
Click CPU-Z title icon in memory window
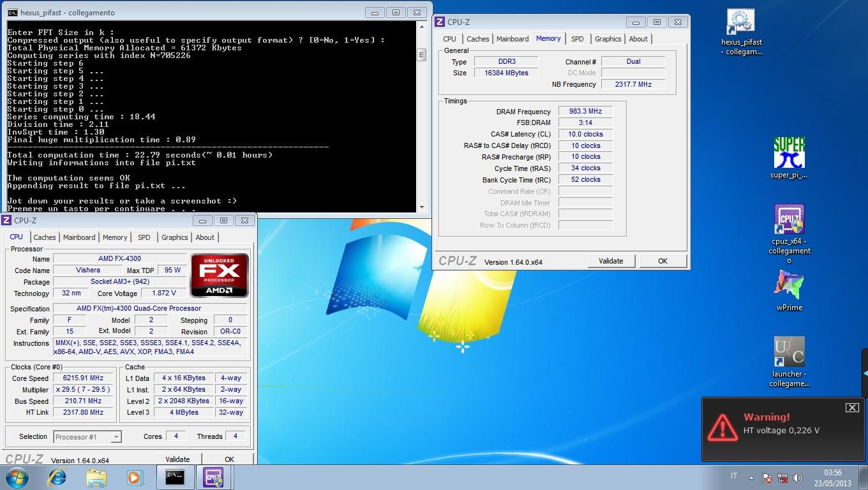tap(440, 22)
